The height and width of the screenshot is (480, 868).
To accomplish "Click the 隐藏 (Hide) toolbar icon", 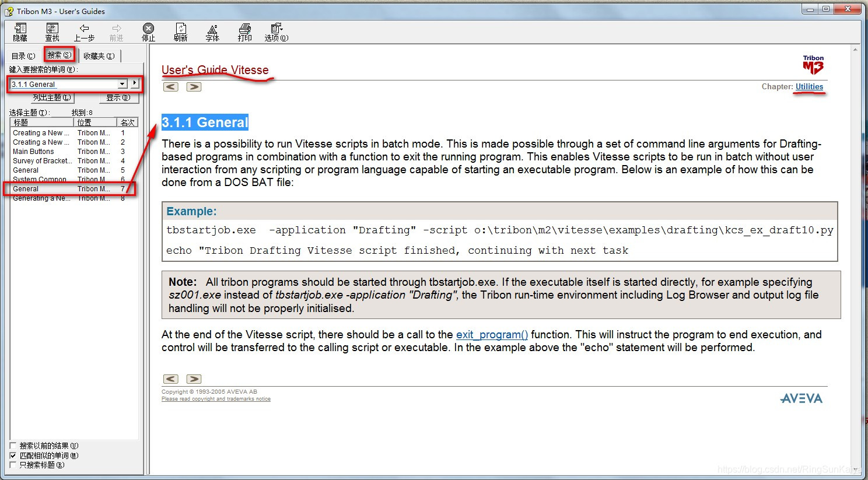I will [20, 32].
